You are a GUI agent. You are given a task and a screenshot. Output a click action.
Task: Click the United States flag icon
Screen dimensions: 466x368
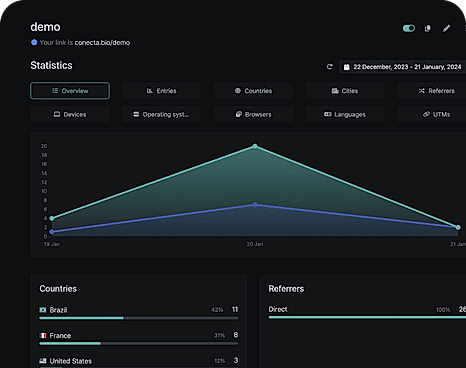coord(43,361)
